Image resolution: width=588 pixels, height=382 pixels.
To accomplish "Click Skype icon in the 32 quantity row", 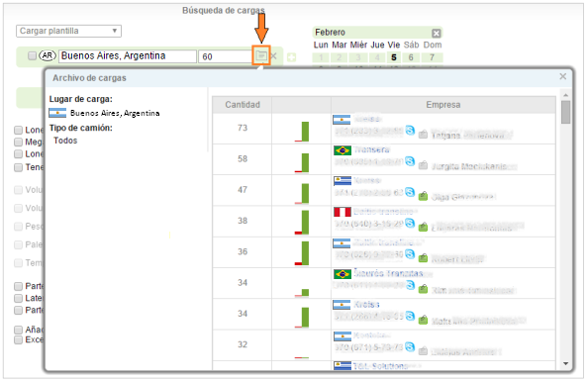I will [410, 346].
